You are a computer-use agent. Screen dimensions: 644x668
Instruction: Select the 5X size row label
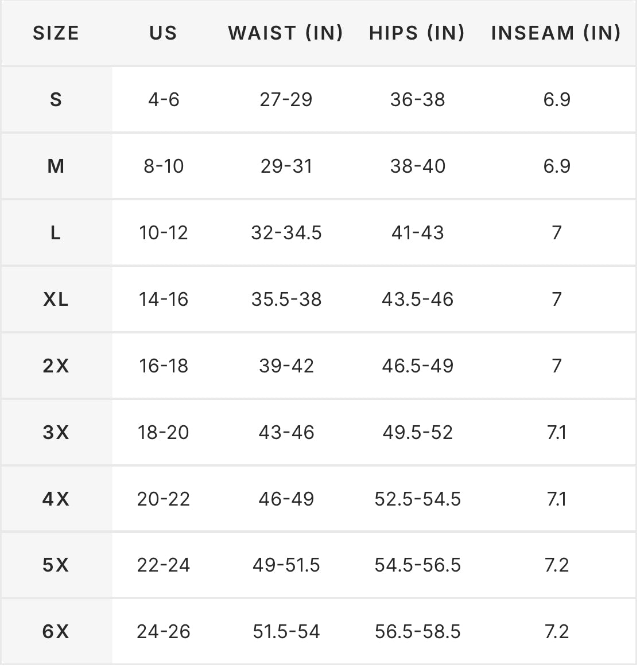click(56, 565)
